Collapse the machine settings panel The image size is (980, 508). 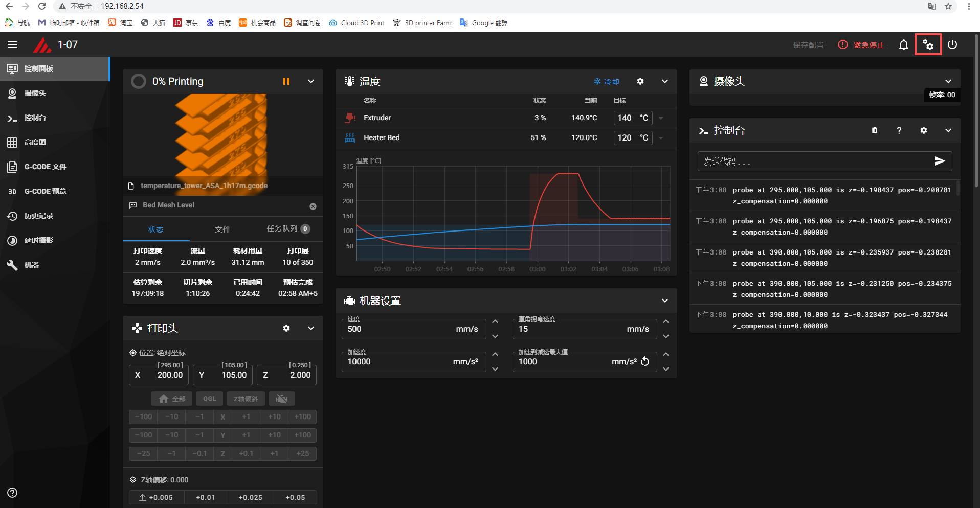664,301
